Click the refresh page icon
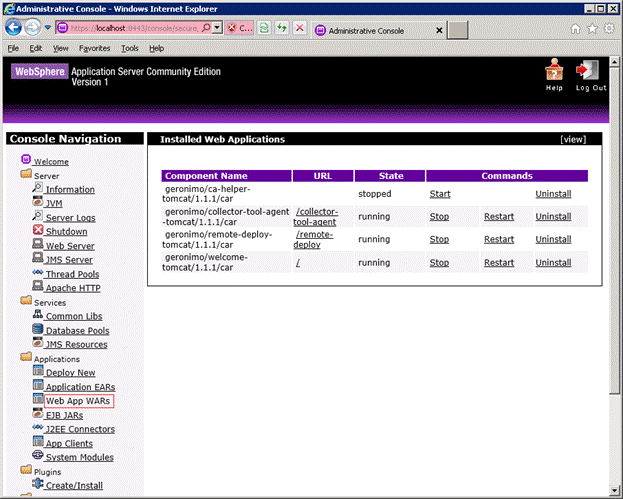This screenshot has width=623, height=499. (x=282, y=28)
